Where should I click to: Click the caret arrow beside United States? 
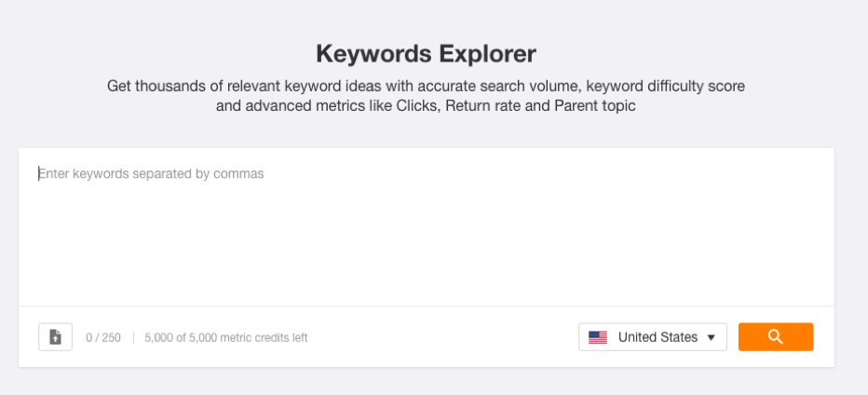[x=712, y=337]
